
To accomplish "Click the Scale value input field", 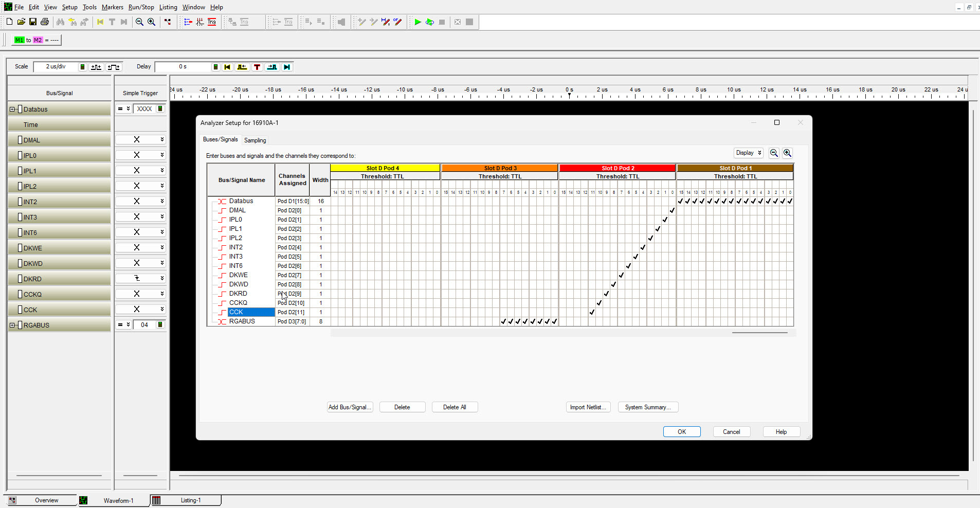I will tap(56, 67).
